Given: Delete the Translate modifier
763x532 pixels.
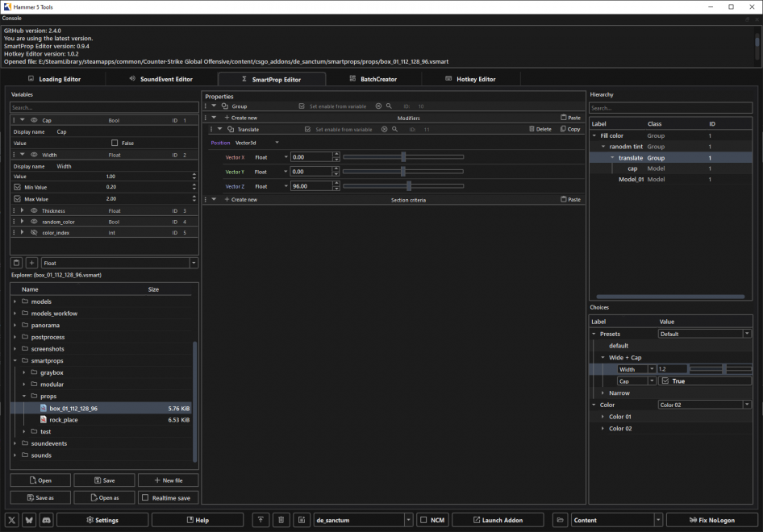Looking at the screenshot, I should coord(540,129).
